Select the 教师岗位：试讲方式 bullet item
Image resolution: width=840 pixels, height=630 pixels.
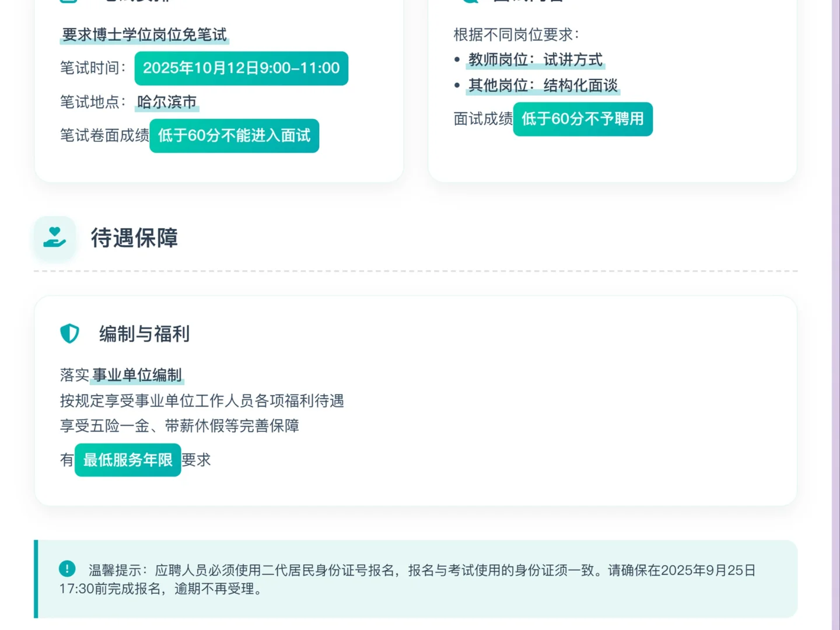tap(535, 60)
